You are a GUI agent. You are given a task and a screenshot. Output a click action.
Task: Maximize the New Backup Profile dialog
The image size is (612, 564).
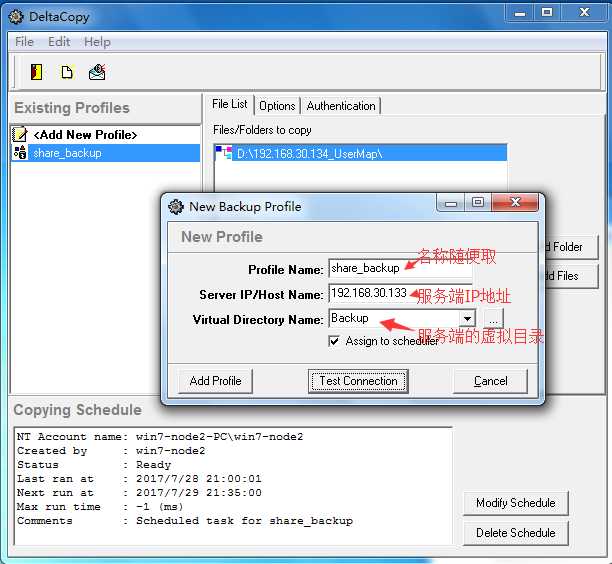[478, 202]
